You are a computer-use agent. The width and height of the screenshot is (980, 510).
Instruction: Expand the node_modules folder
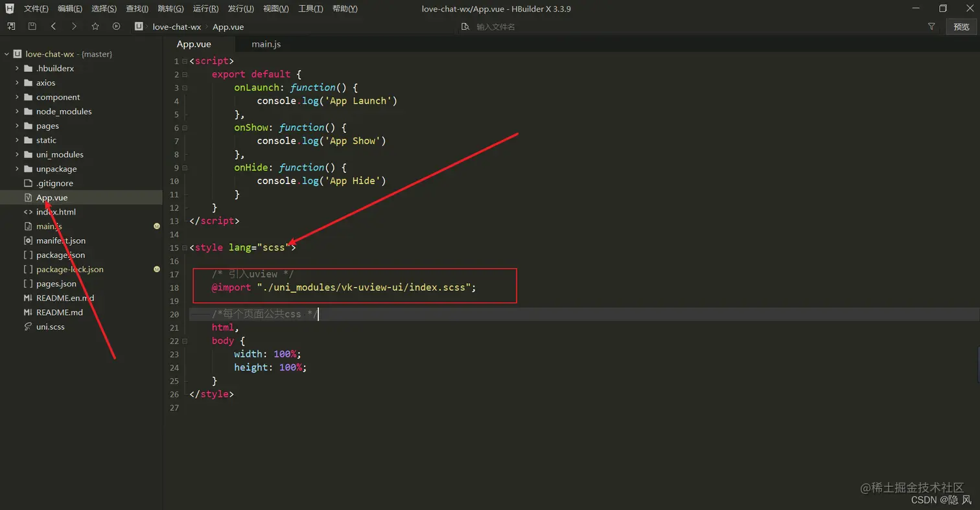(17, 111)
